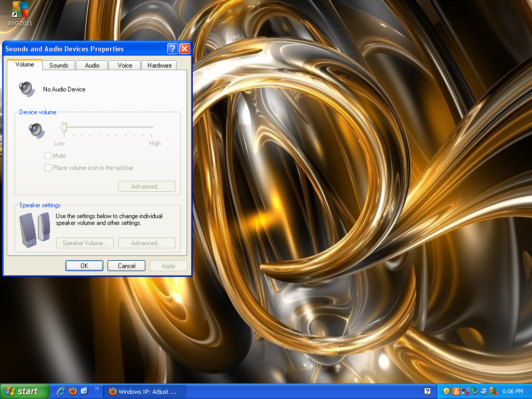Open the AVG 2011 desktop shortcut
Screen dimensions: 532x399
[x=20, y=14]
